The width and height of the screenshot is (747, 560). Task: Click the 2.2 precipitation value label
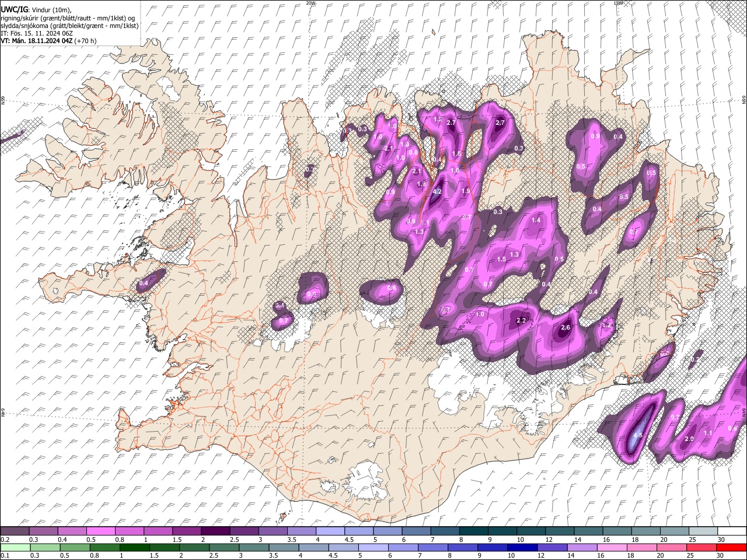click(x=522, y=321)
